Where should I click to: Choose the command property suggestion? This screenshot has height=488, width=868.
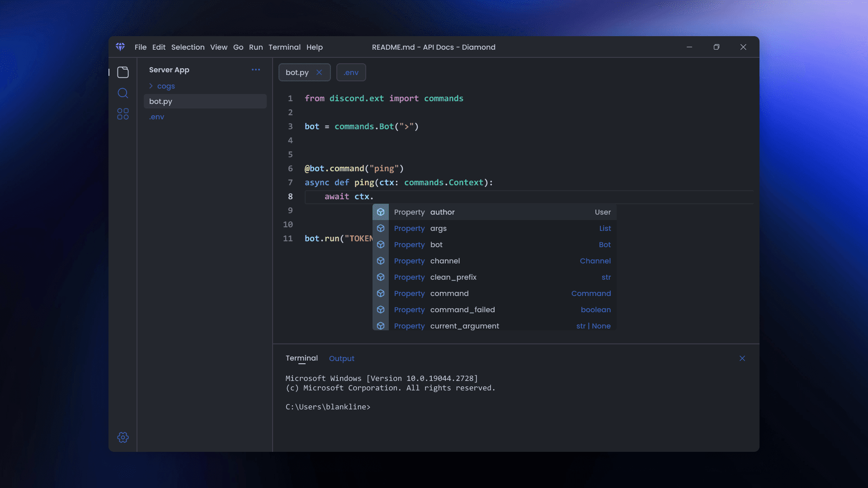point(495,293)
